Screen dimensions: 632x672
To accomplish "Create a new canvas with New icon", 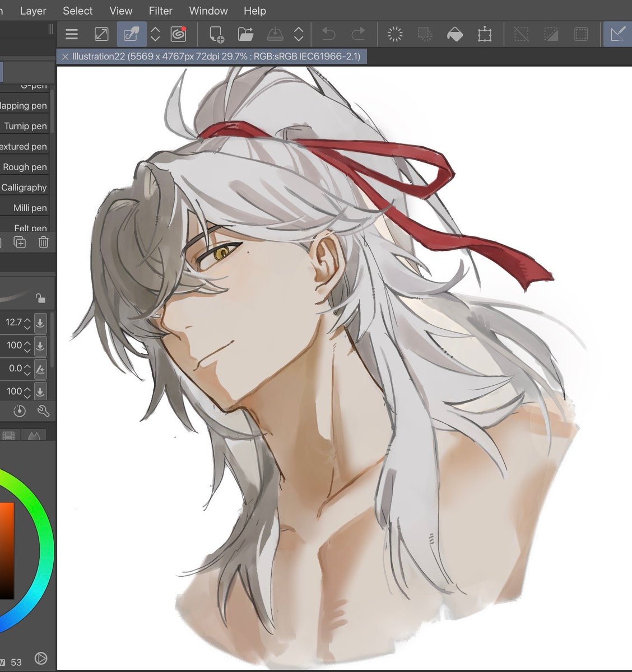I will 216,35.
